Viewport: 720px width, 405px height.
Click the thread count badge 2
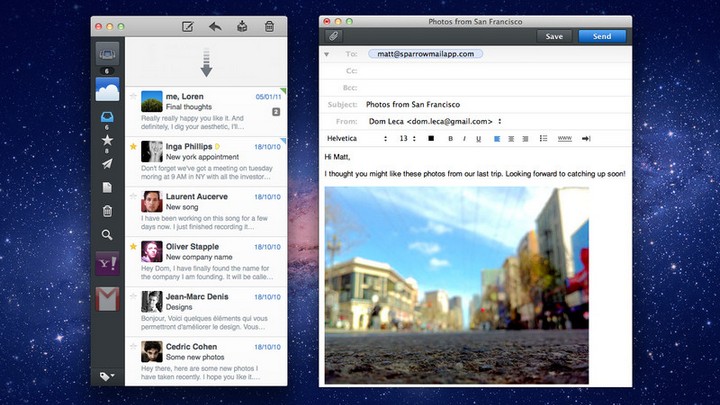(276, 112)
